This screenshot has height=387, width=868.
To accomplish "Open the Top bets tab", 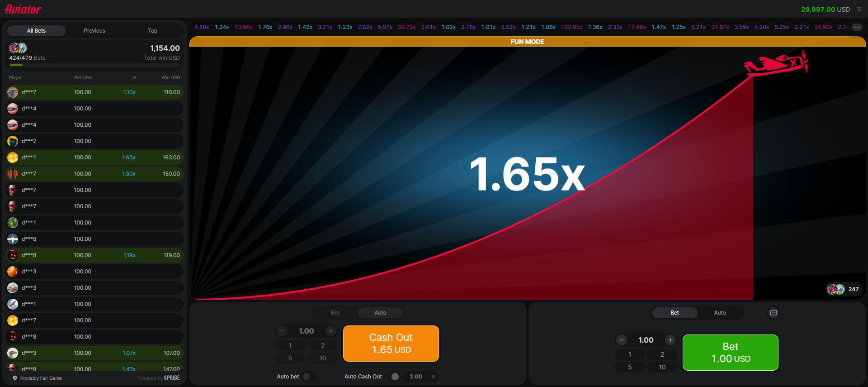I will point(153,31).
